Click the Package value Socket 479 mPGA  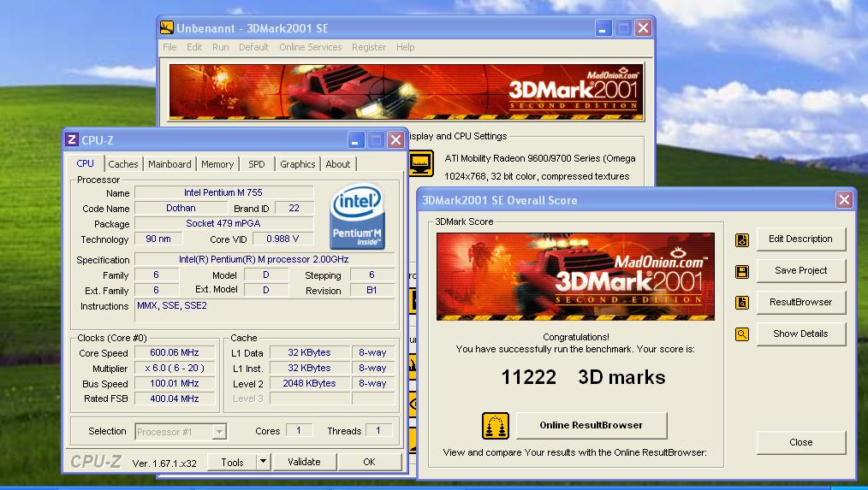[223, 223]
